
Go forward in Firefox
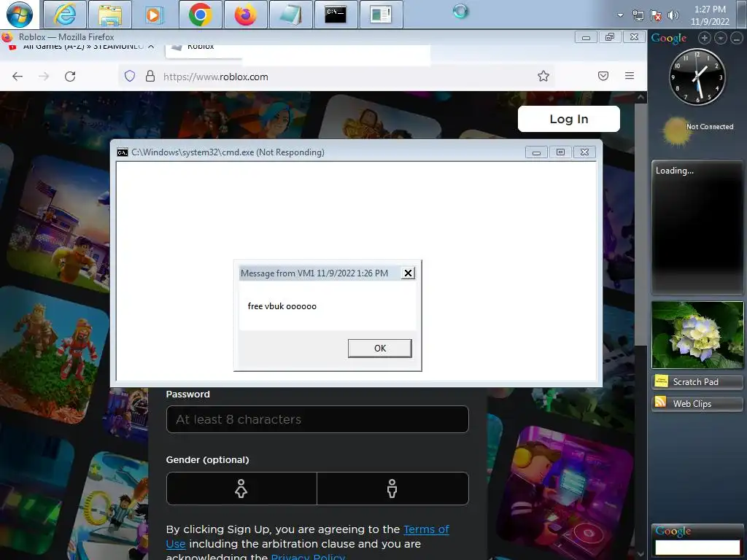pos(44,76)
